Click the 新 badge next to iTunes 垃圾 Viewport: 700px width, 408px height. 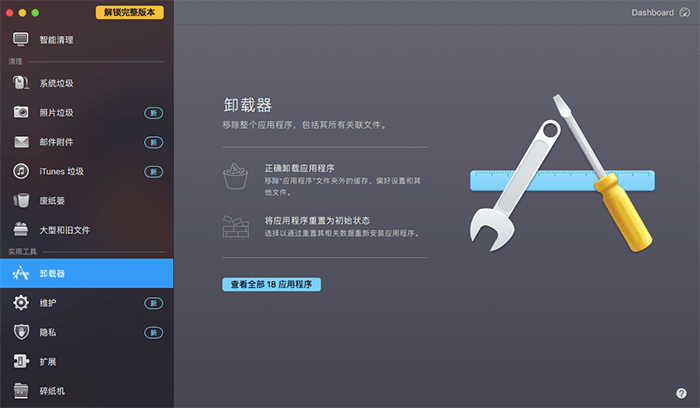pos(154,172)
